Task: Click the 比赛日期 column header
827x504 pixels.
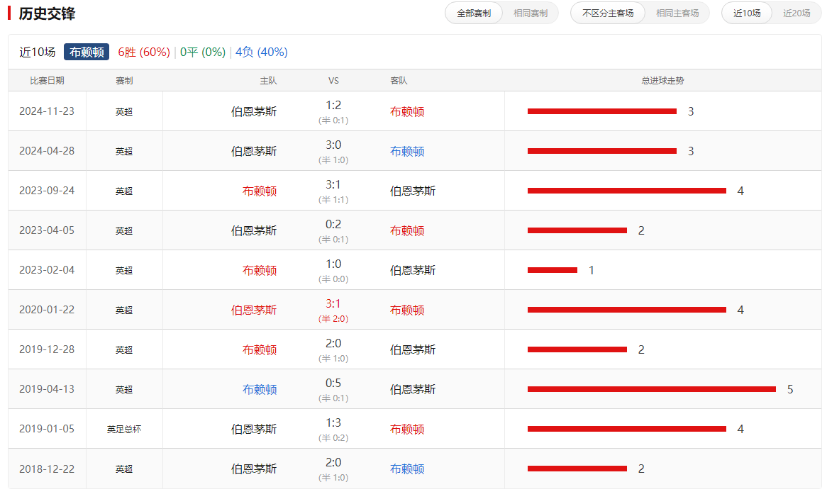Action: [x=47, y=81]
